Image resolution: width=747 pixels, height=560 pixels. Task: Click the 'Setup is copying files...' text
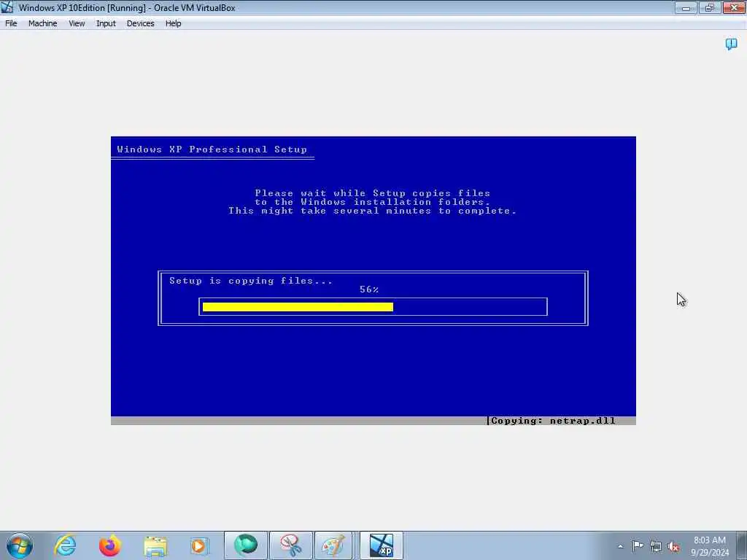coord(251,281)
